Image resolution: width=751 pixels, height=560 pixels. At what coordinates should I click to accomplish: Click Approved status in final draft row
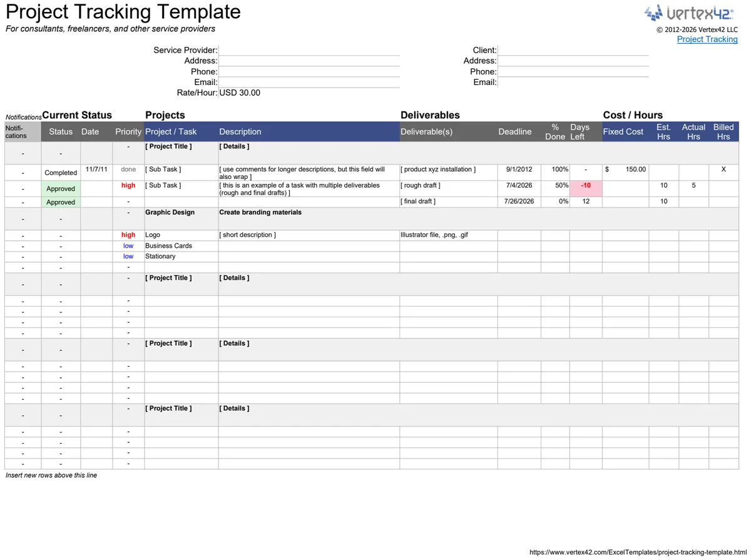tap(61, 202)
